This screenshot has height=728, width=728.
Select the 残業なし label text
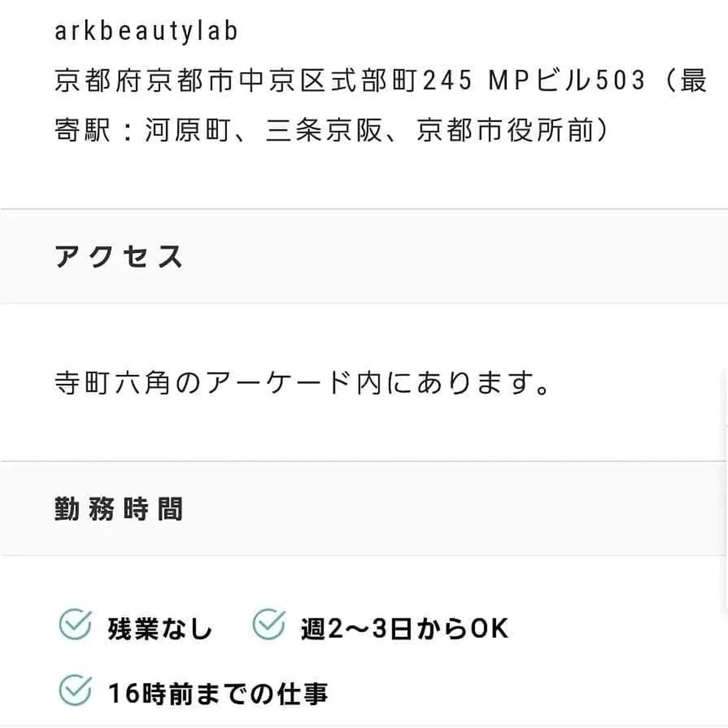click(160, 629)
